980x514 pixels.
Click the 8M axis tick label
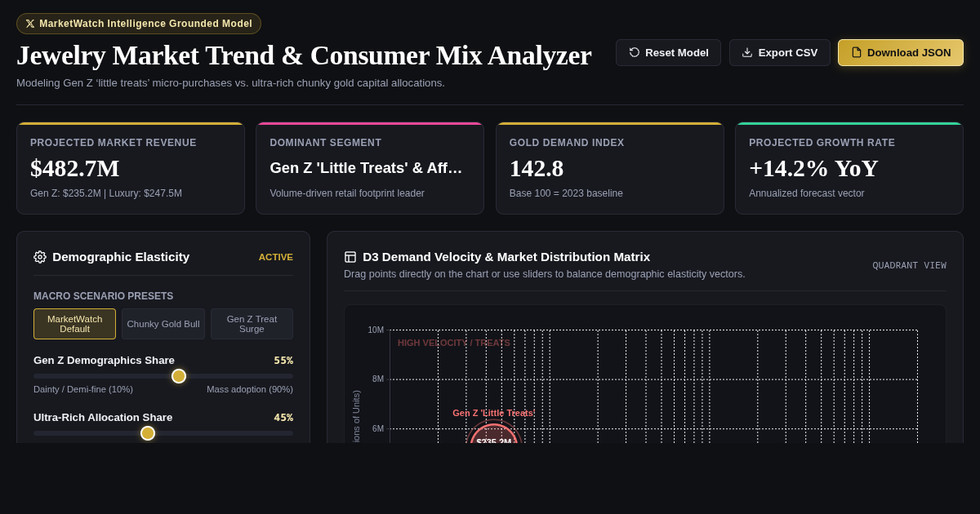pos(378,379)
